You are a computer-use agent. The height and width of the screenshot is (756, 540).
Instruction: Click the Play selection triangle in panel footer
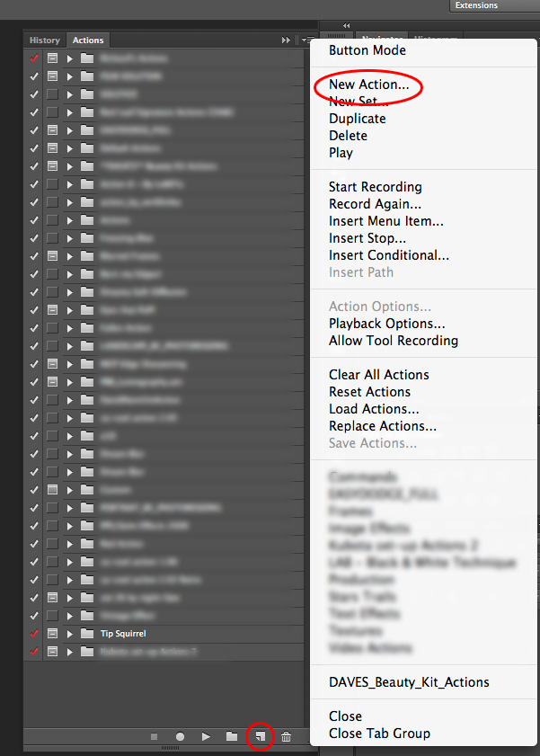point(206,736)
